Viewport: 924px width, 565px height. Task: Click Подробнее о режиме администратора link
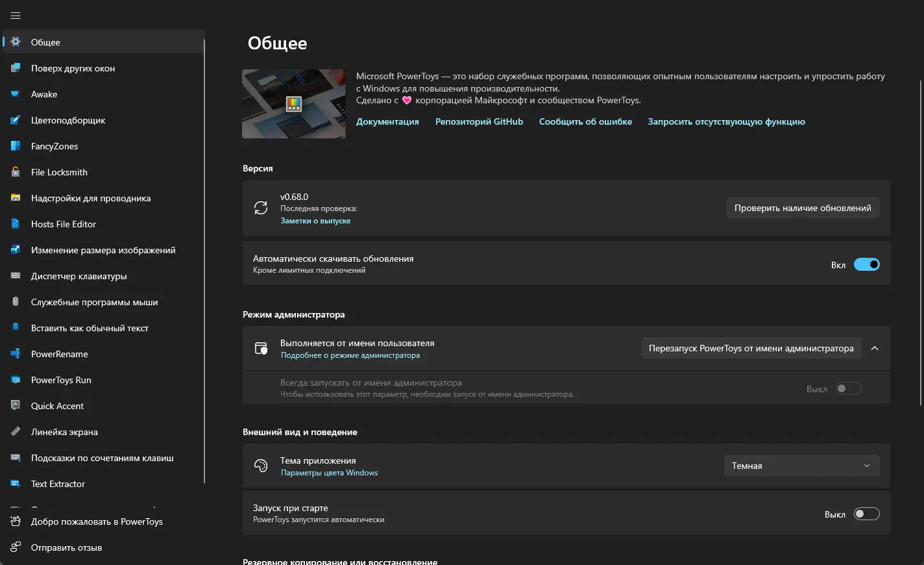350,355
